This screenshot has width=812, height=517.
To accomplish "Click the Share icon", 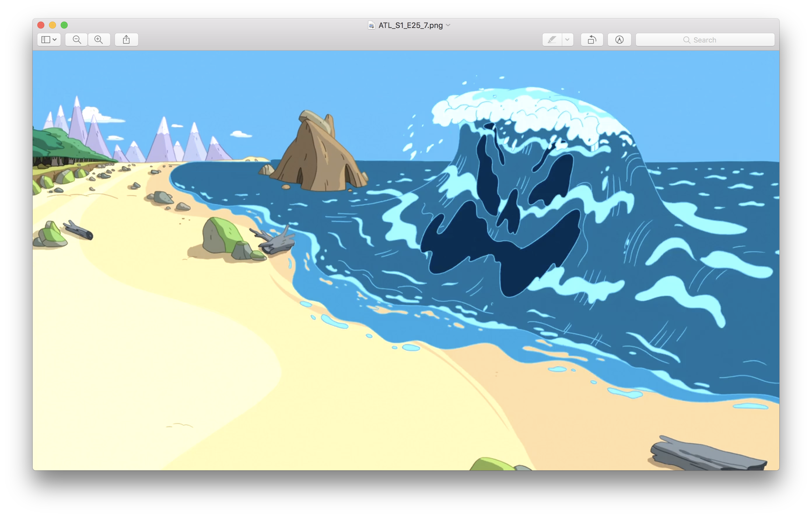I will (x=127, y=39).
